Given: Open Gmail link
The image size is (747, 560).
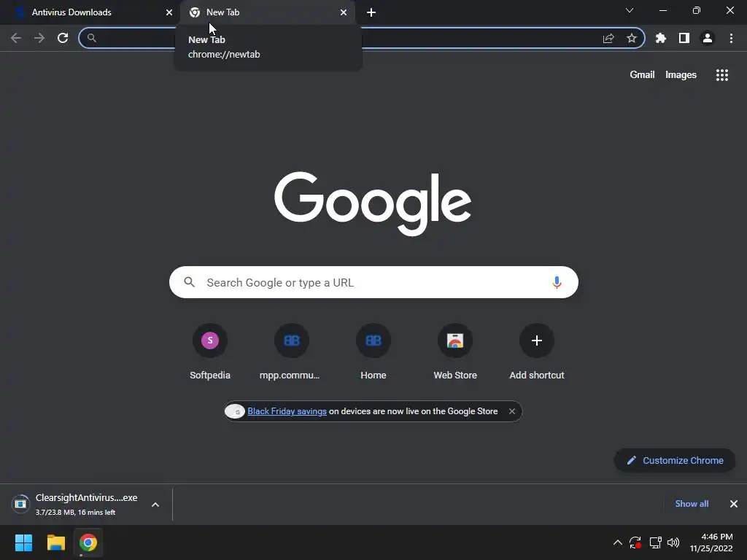Looking at the screenshot, I should point(642,75).
